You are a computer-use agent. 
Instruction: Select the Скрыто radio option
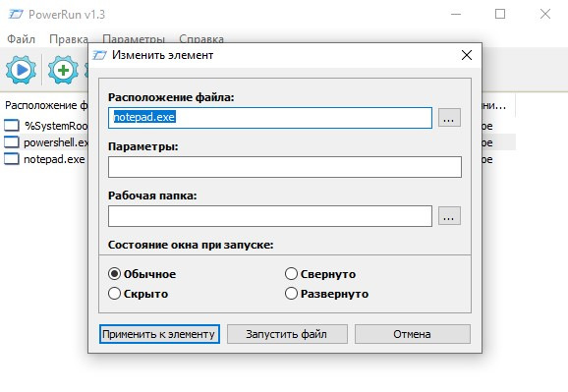click(114, 293)
